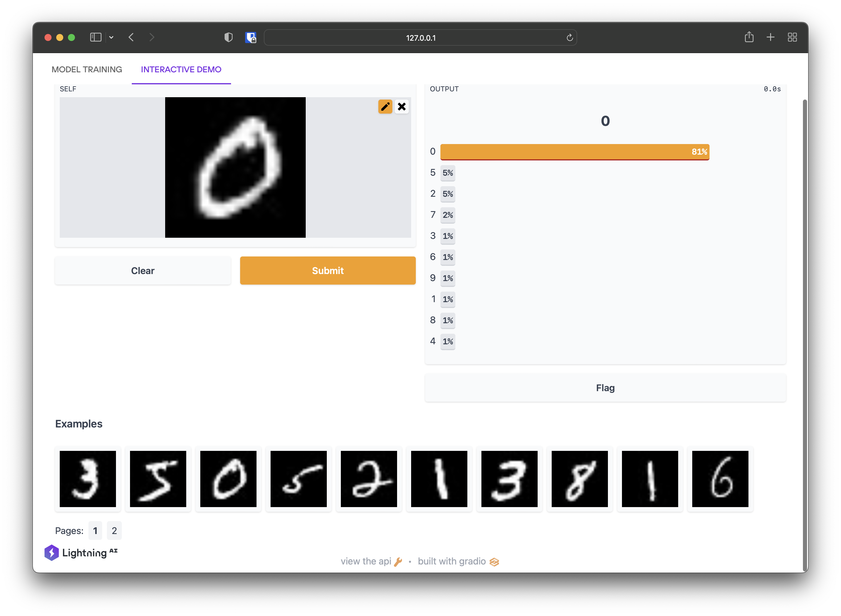Click the Flag button

click(x=605, y=388)
